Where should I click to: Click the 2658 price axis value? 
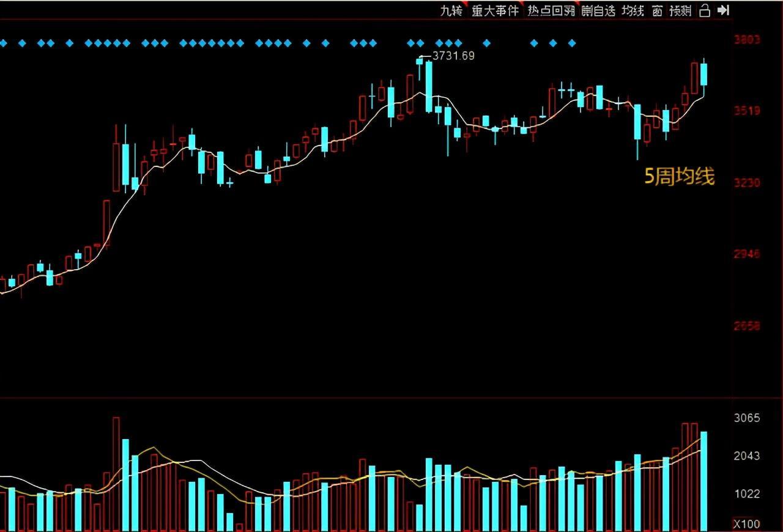[x=747, y=325]
